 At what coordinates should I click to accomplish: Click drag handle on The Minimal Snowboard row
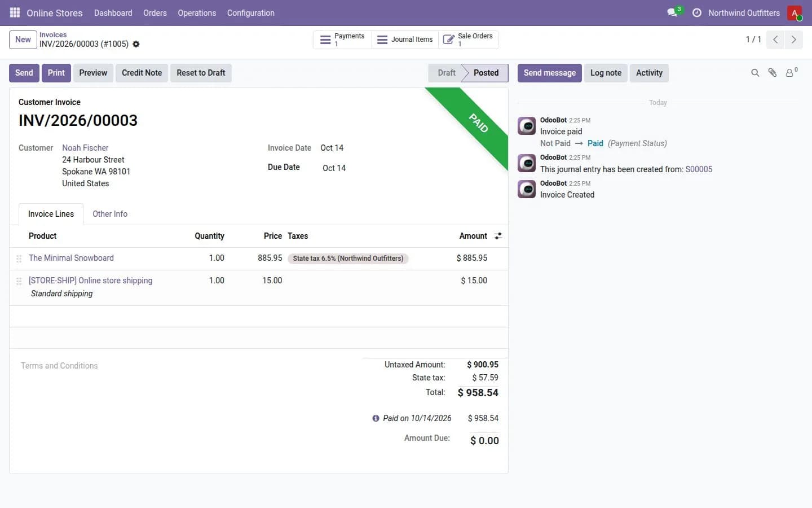click(19, 259)
